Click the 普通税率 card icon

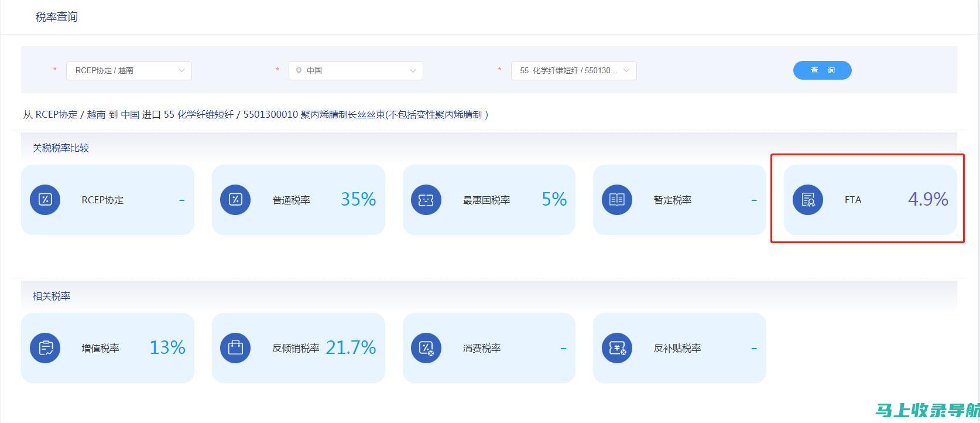coord(235,200)
